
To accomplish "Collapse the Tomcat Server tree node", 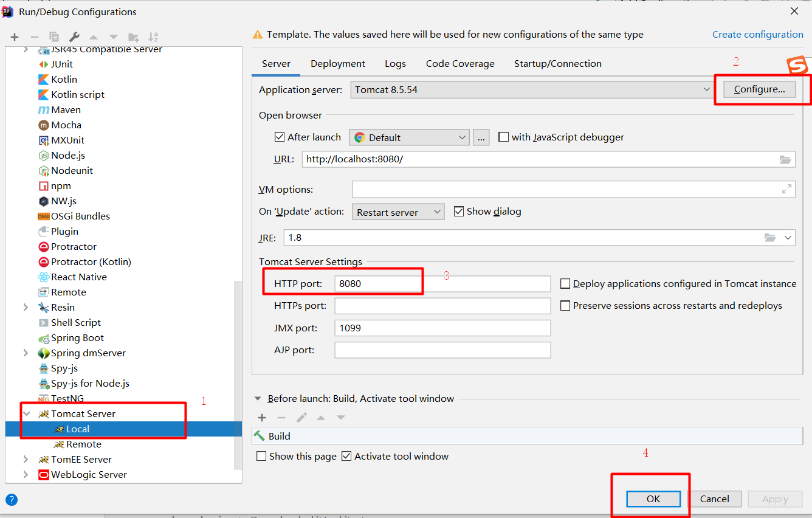I will [26, 413].
